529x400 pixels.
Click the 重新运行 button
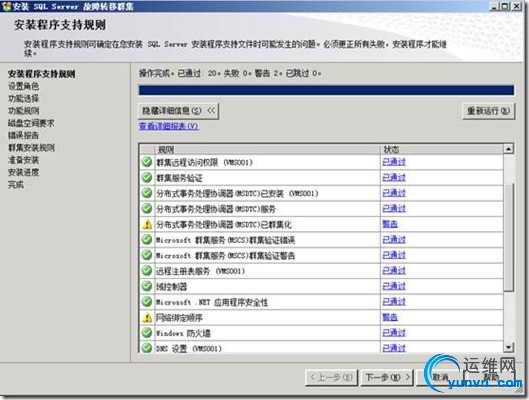[x=488, y=111]
